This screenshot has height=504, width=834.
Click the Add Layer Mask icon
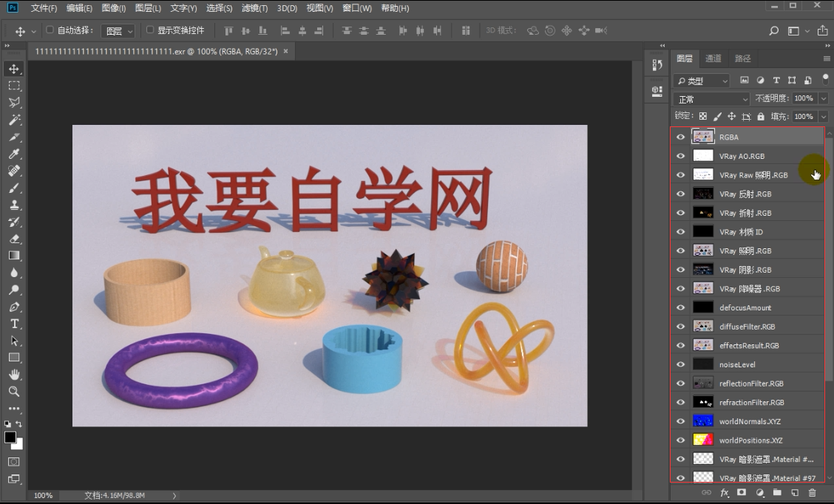[x=740, y=492]
